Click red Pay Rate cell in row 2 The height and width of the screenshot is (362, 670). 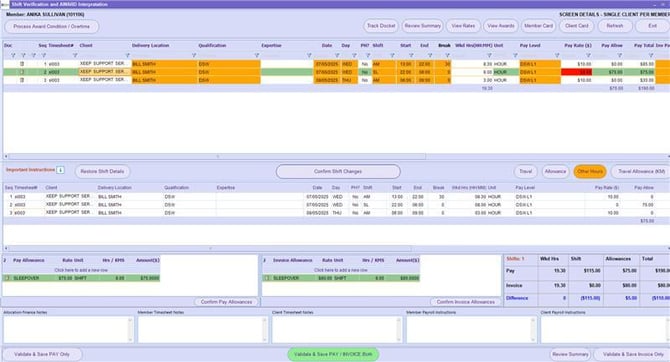577,72
